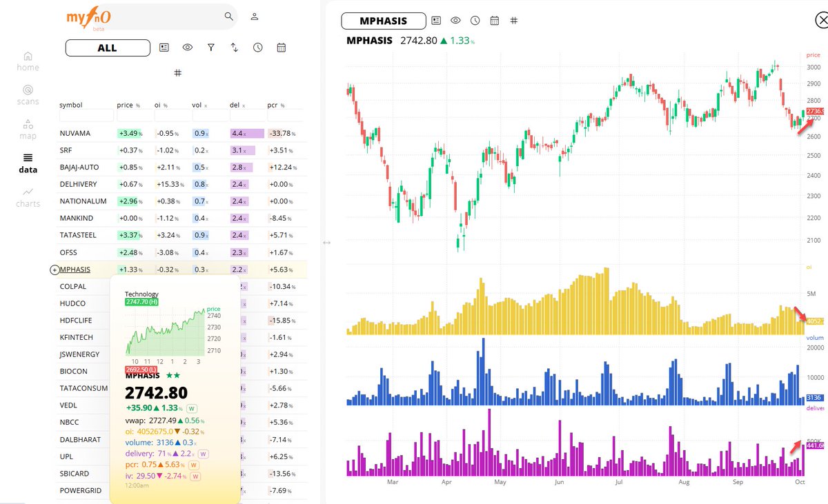Open the filter icon above the stock table
Image resolution: width=828 pixels, height=504 pixels.
click(211, 48)
